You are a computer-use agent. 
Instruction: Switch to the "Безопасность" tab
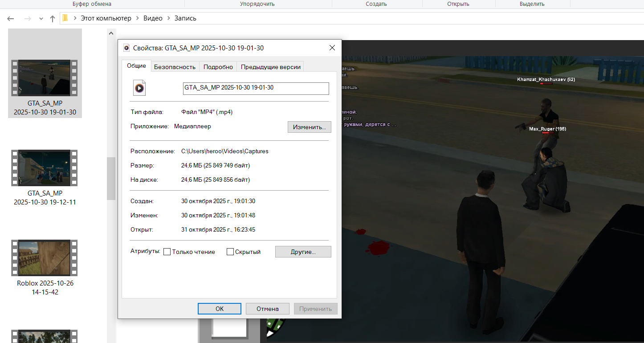[175, 67]
